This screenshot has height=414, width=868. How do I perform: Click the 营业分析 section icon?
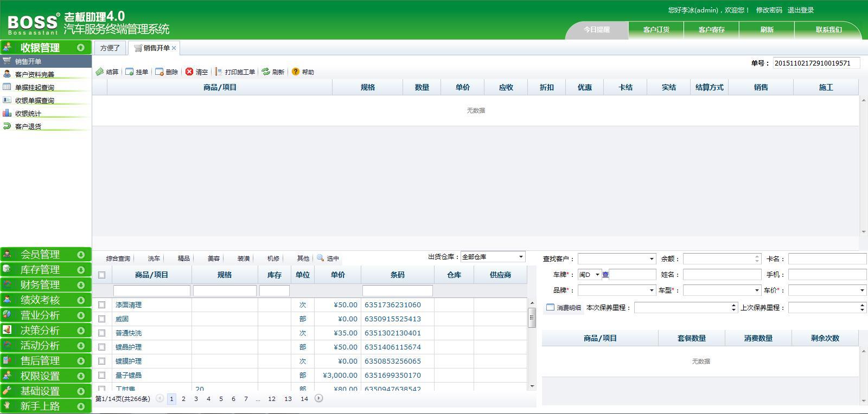(x=8, y=315)
